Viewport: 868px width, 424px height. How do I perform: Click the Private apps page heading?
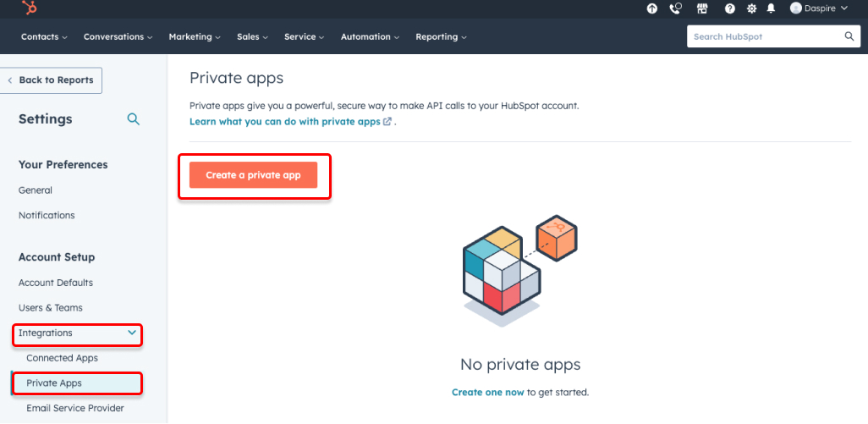[x=236, y=78]
